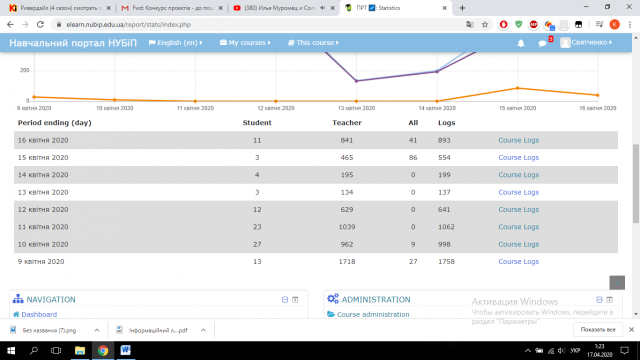The image size is (640, 360).
Task: Open Word from taskbar
Action: 125,351
